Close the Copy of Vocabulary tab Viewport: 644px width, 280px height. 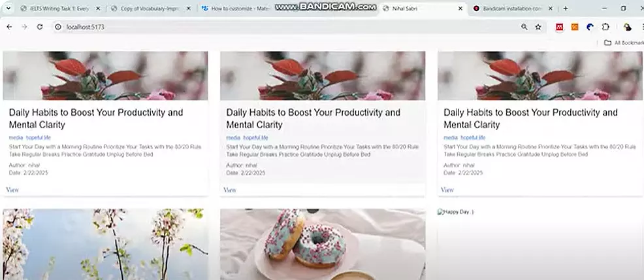click(x=189, y=9)
